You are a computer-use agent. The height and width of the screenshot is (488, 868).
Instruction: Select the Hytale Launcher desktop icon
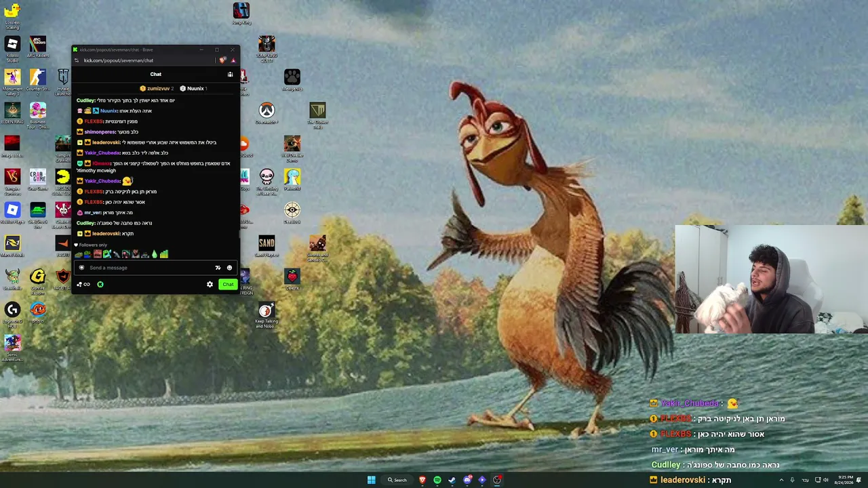[63, 82]
